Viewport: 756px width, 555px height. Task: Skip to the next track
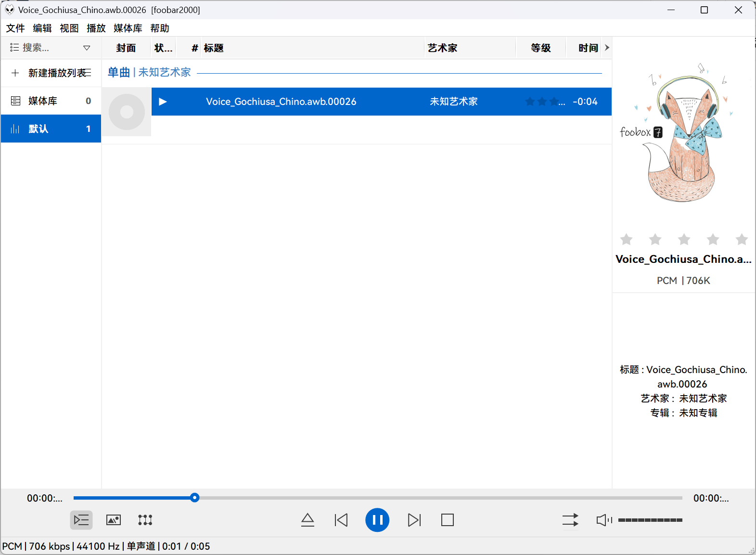click(x=414, y=520)
